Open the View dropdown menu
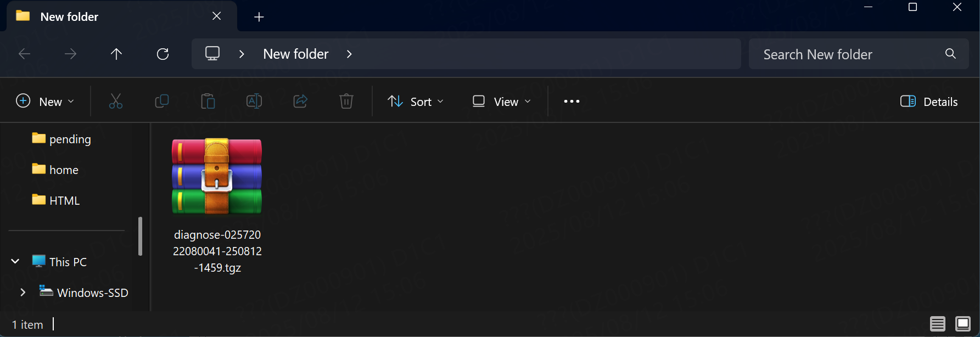 pyautogui.click(x=502, y=102)
